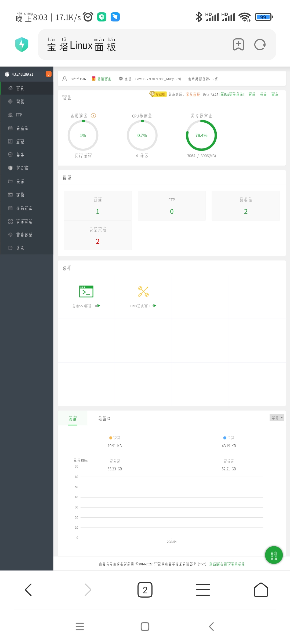290x644 pixels.
Task: Click the 防火墙 firewall shield icon
Action: (x=10, y=168)
